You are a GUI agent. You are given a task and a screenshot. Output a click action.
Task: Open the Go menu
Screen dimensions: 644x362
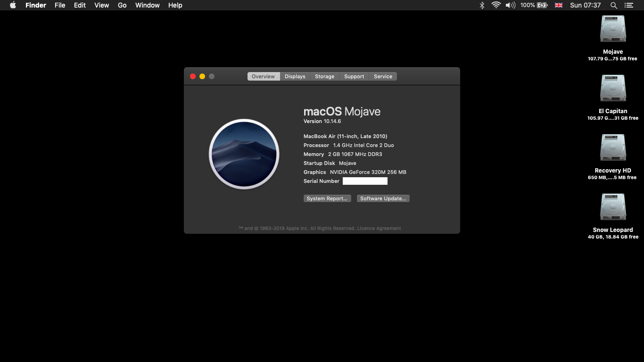tap(122, 5)
